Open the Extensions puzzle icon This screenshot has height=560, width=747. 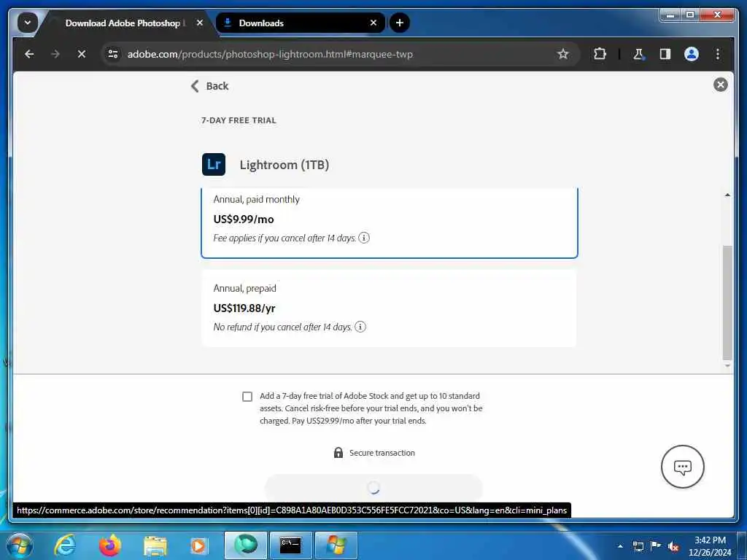pyautogui.click(x=600, y=54)
